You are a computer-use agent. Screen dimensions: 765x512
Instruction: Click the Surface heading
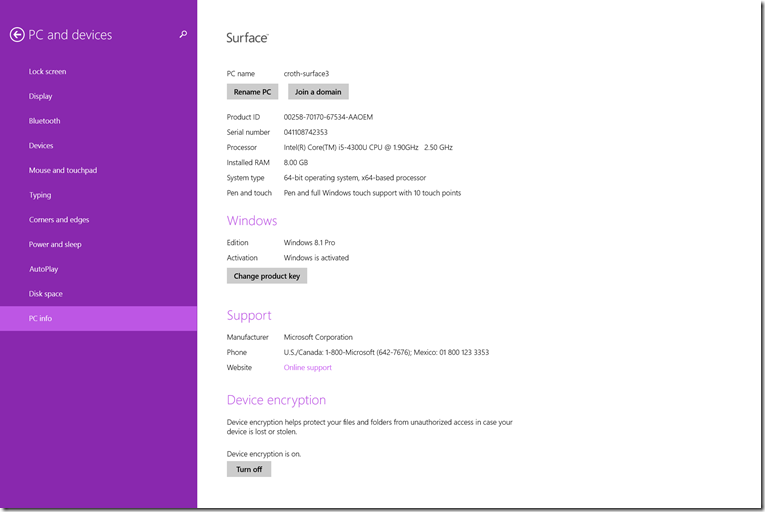pyautogui.click(x=247, y=38)
